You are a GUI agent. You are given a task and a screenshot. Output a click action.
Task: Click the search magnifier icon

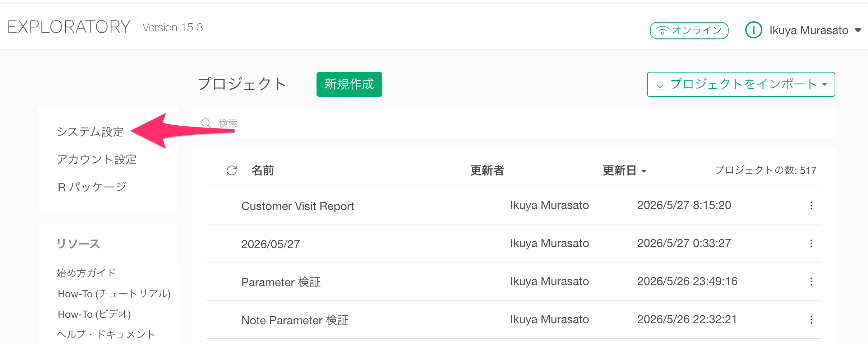206,123
